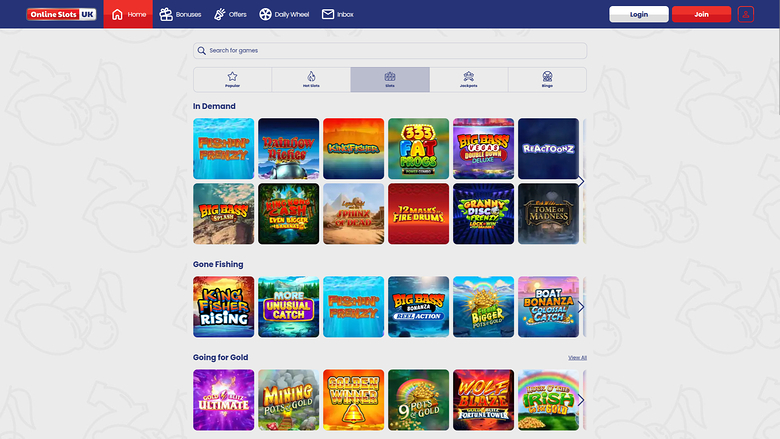
Task: Open the Wolf Blaze game thumbnail
Action: [483, 400]
